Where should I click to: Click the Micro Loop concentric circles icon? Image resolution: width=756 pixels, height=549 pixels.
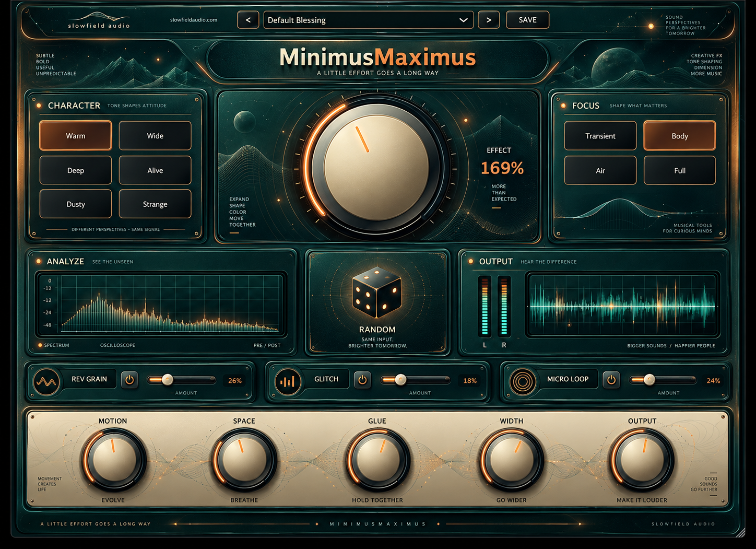click(523, 382)
